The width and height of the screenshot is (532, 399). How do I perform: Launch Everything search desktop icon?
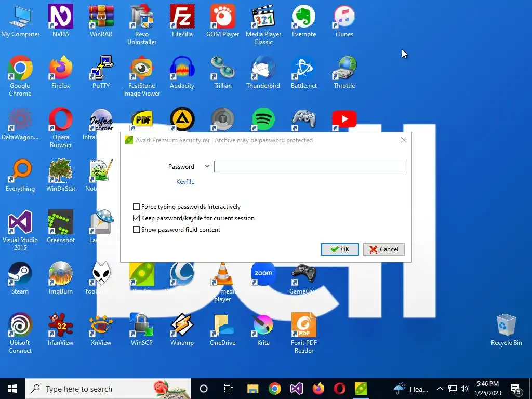tap(20, 175)
